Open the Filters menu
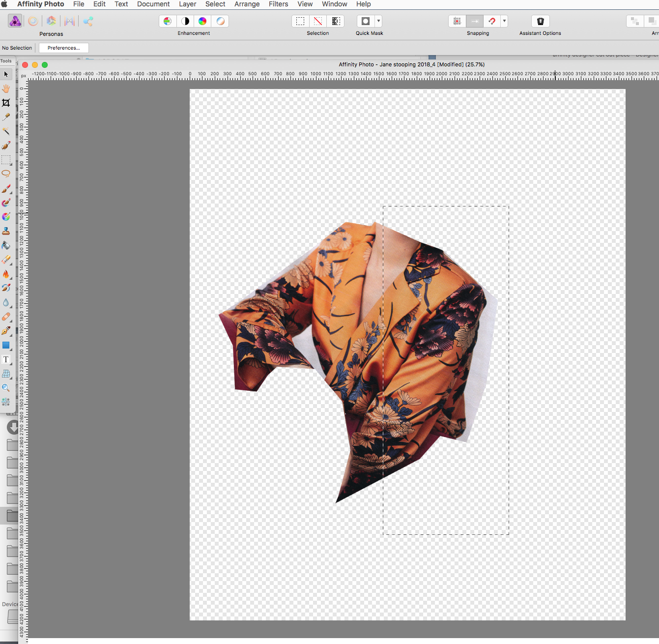The height and width of the screenshot is (644, 659). [278, 4]
